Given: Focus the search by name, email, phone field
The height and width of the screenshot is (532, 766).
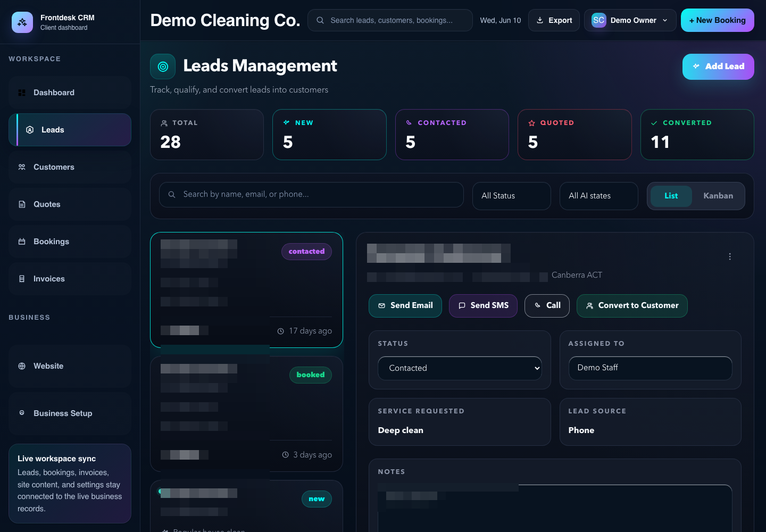Looking at the screenshot, I should point(311,195).
